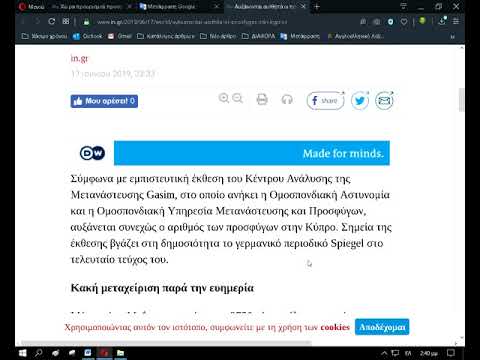This screenshot has width=480, height=360.
Task: Send the article by email
Action: click(x=384, y=100)
